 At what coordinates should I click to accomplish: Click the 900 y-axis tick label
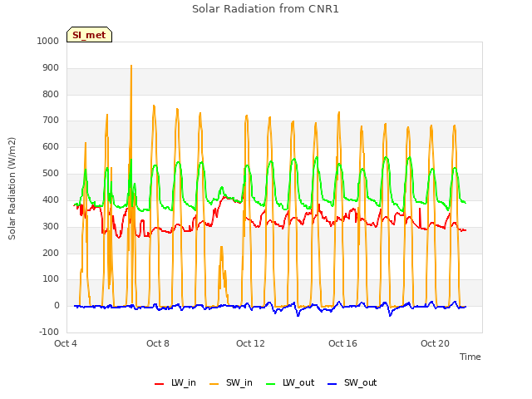(x=51, y=68)
